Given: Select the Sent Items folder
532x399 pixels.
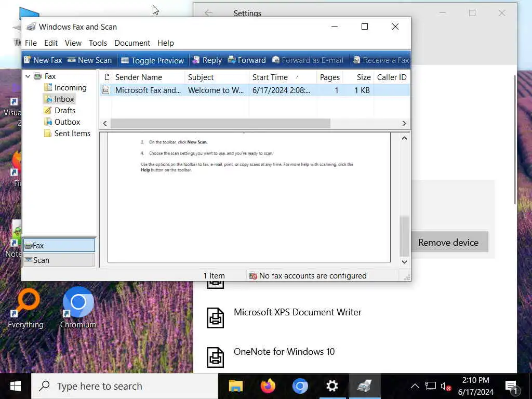Looking at the screenshot, I should (67, 134).
